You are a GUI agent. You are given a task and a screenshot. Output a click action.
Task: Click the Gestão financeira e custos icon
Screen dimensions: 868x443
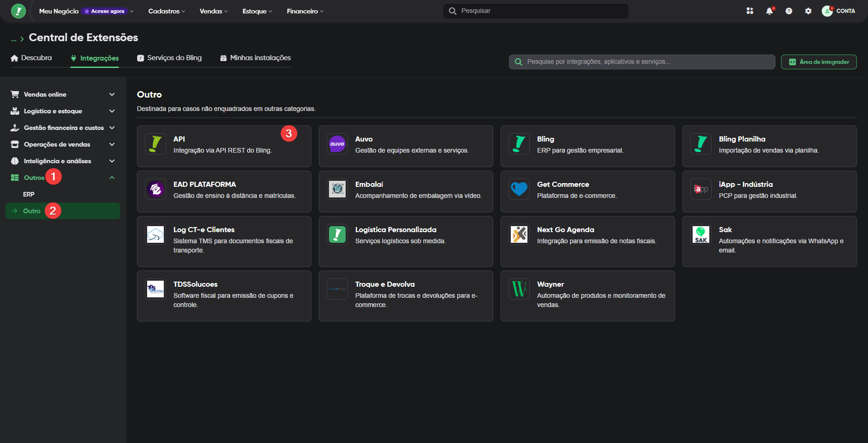tap(15, 128)
